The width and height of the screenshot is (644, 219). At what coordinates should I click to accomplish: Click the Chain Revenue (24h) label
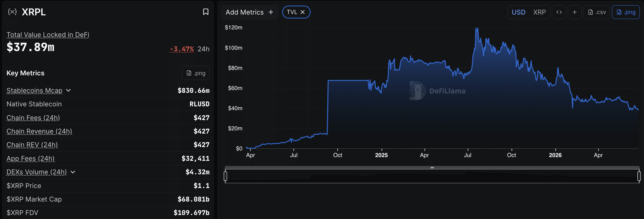[x=39, y=131]
